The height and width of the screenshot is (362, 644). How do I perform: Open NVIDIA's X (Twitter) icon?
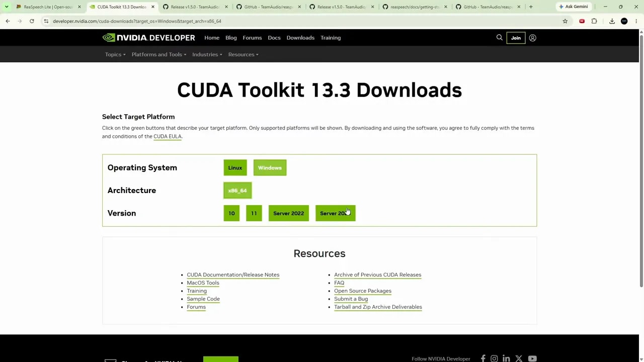pyautogui.click(x=519, y=358)
